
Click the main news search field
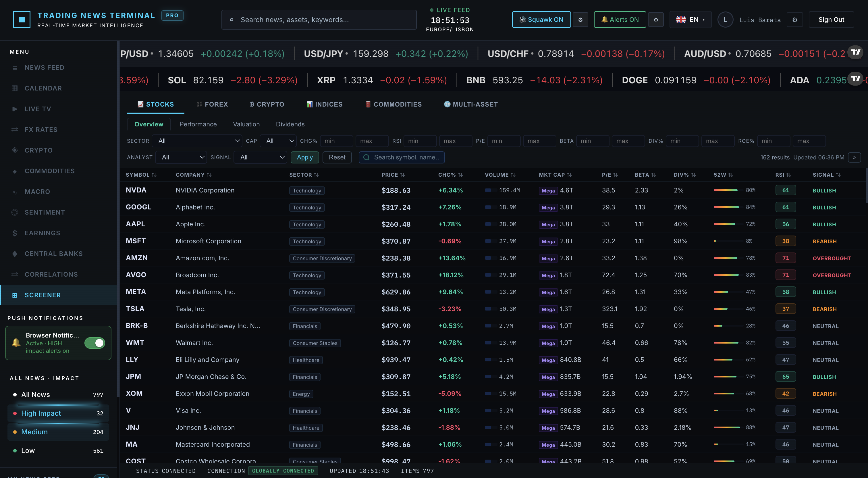(x=319, y=20)
